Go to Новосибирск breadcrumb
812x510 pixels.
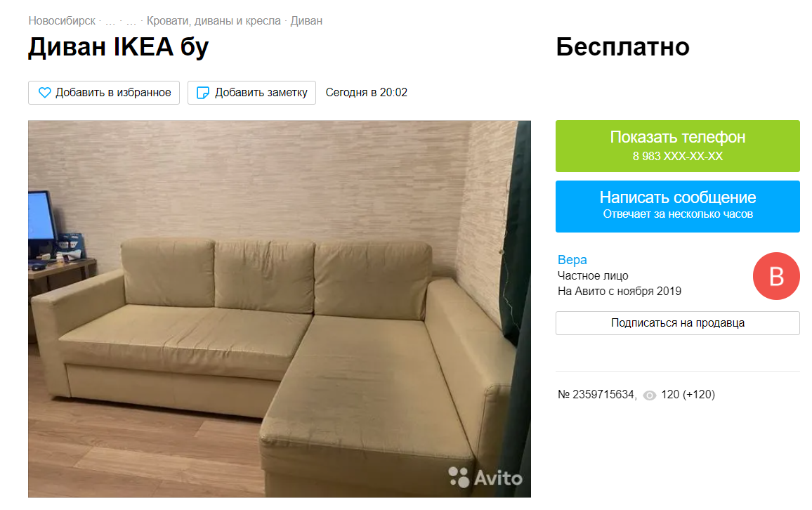(x=62, y=21)
